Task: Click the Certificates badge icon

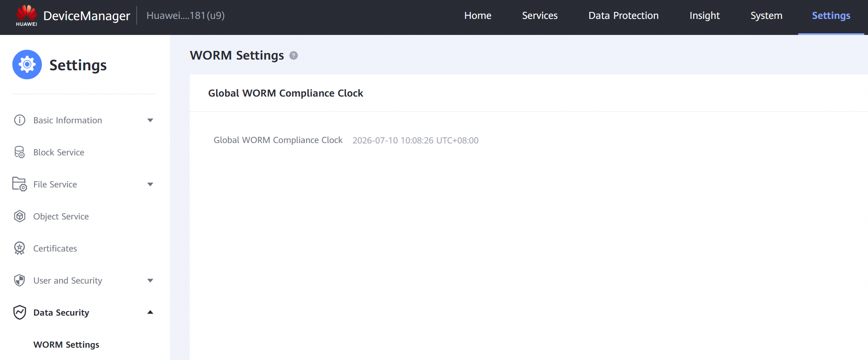Action: (20, 248)
